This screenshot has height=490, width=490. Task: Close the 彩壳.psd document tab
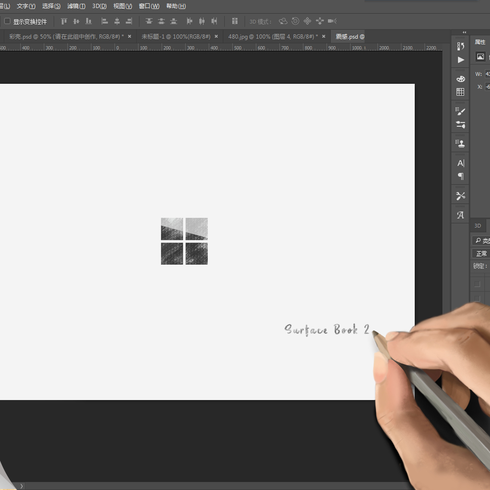click(129, 36)
